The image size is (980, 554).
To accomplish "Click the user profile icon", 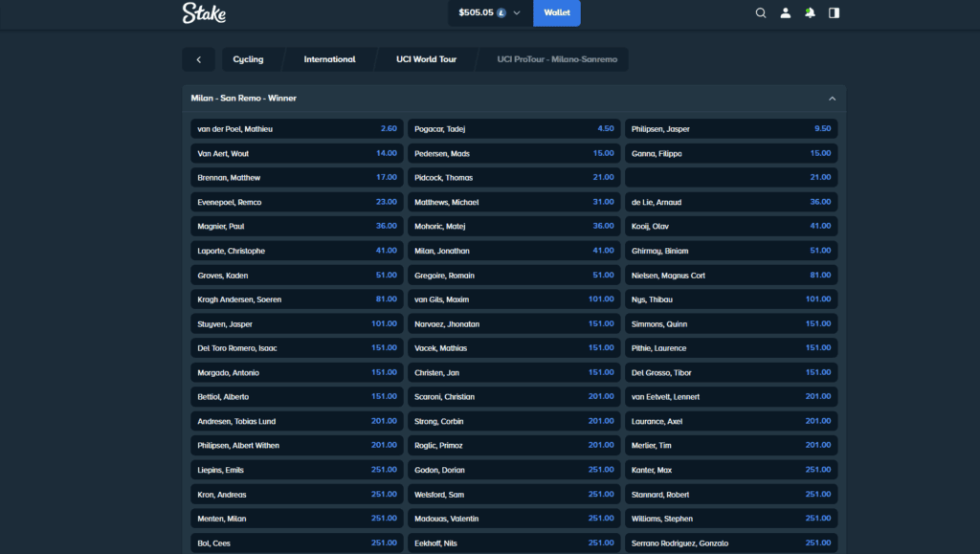I will 785,12.
